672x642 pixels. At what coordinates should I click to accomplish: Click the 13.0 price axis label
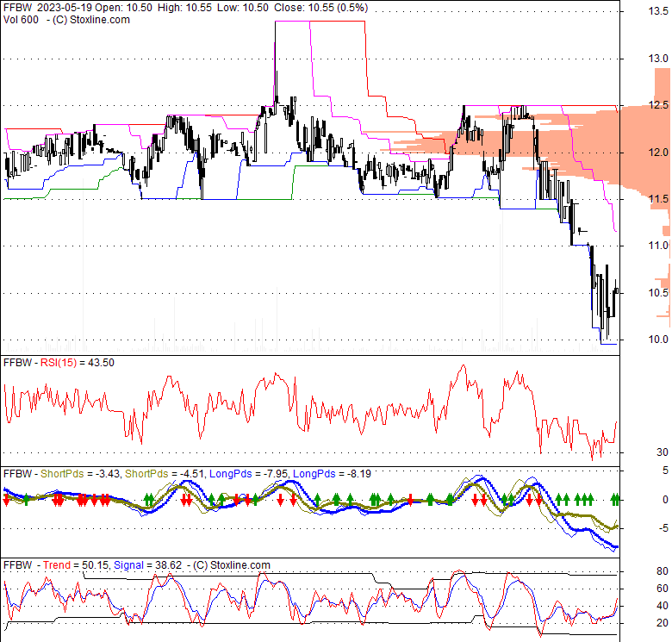658,59
